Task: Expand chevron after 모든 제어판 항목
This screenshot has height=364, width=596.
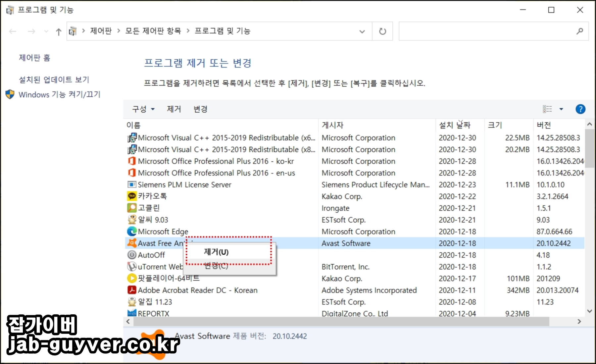Action: tap(188, 31)
